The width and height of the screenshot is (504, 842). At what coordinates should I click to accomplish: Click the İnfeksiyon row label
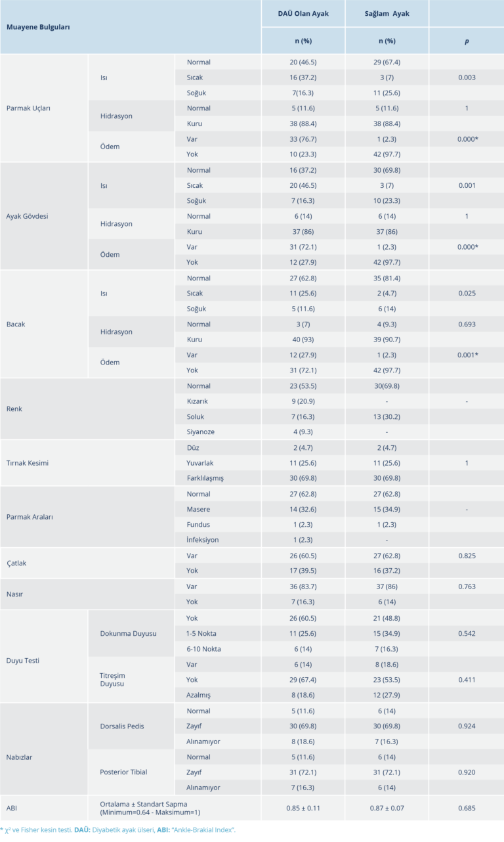(x=203, y=540)
